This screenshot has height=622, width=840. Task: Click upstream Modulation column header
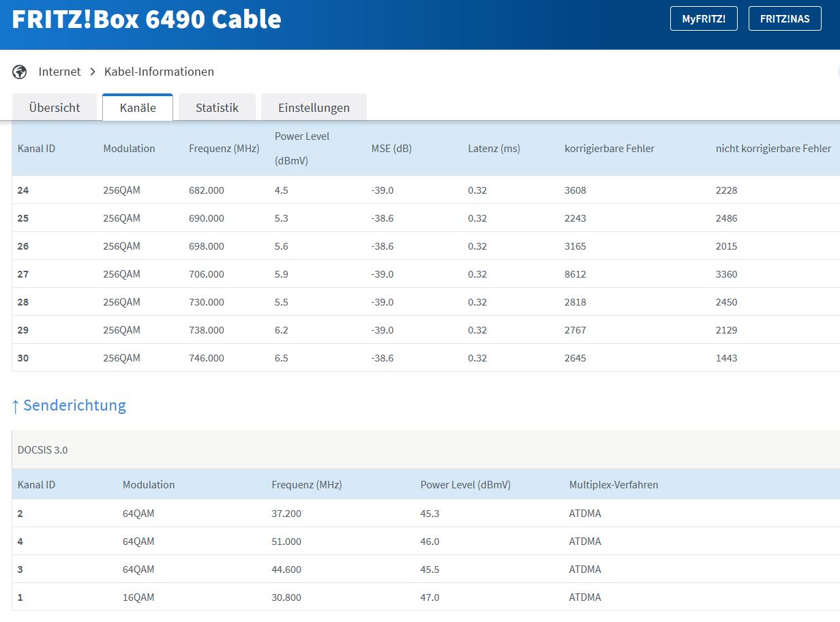149,485
